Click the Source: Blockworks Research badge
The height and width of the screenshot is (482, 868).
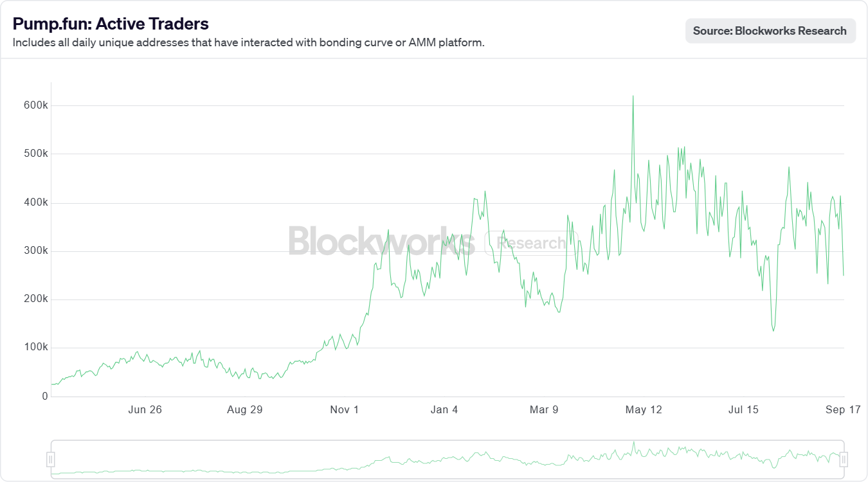point(770,31)
